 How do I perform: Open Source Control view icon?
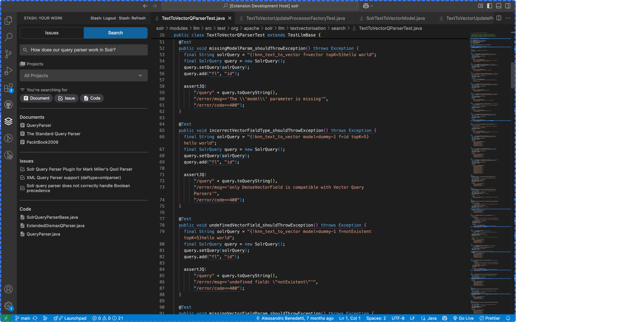point(8,54)
